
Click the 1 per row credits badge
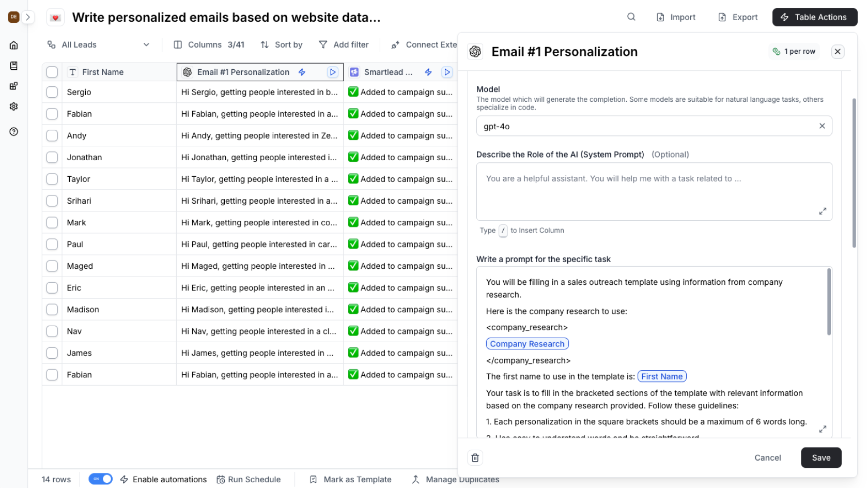click(794, 51)
